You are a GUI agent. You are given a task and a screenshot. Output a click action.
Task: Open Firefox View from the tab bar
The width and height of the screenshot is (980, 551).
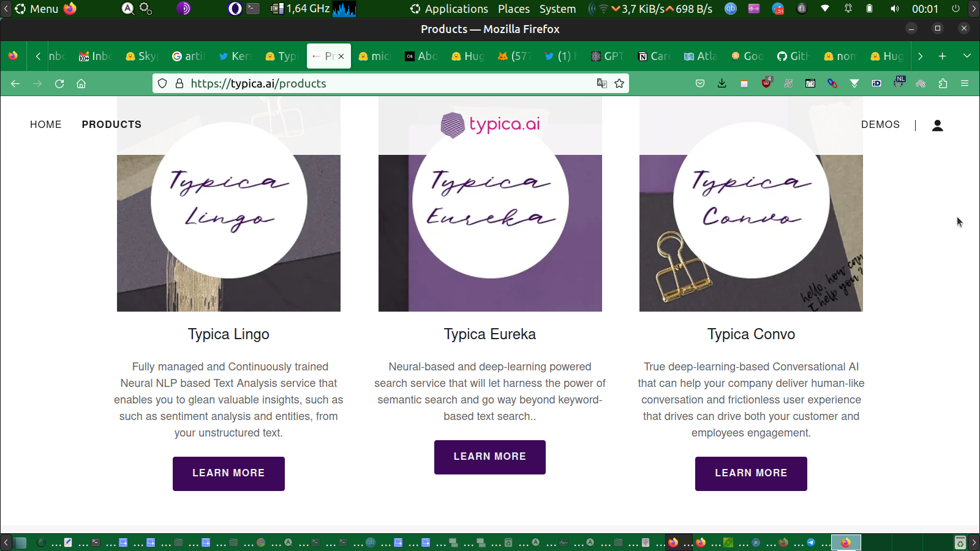[13, 56]
